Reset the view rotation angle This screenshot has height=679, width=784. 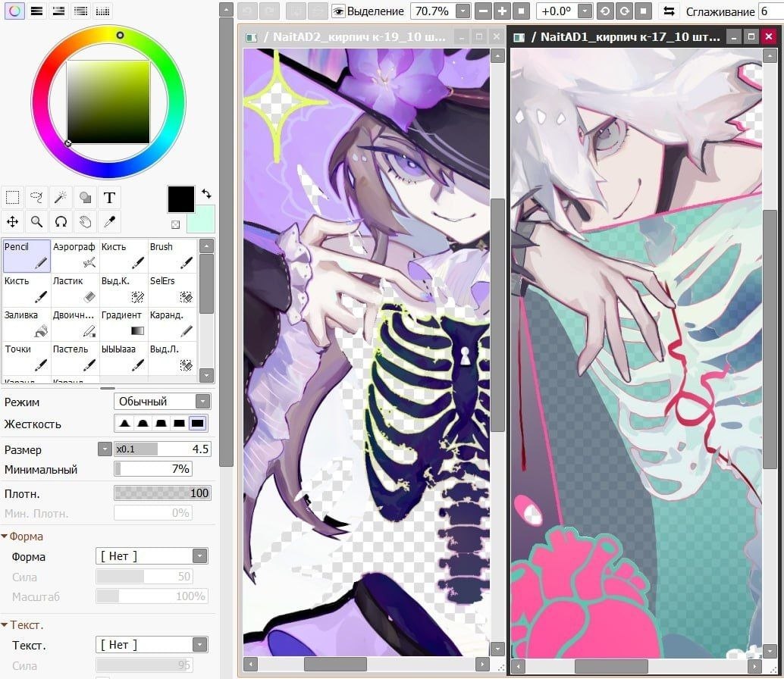click(643, 11)
